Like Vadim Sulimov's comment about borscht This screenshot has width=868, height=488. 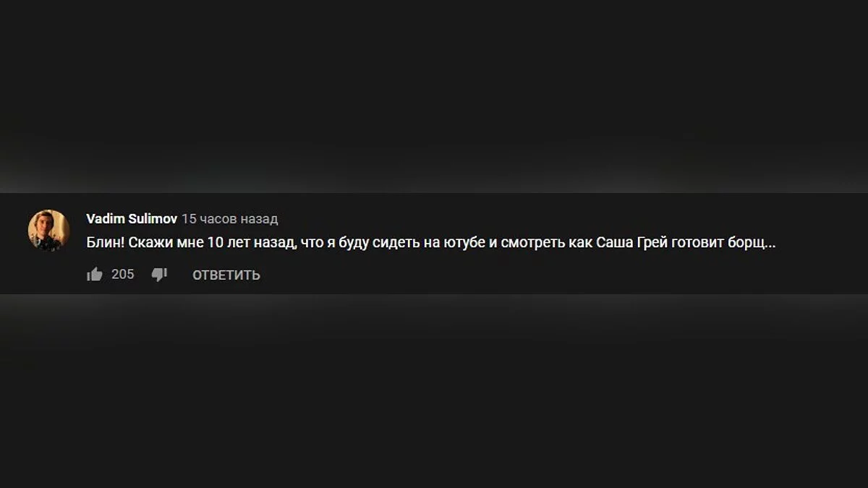(x=95, y=275)
